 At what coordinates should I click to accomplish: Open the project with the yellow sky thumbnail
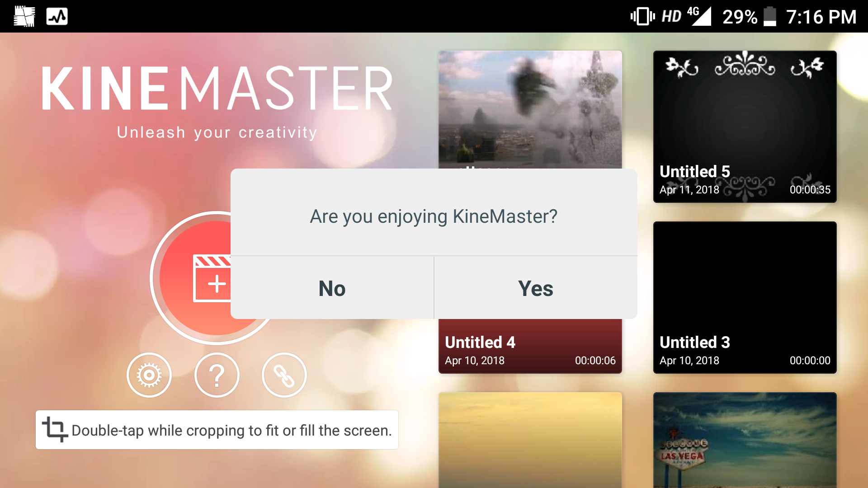tap(530, 440)
